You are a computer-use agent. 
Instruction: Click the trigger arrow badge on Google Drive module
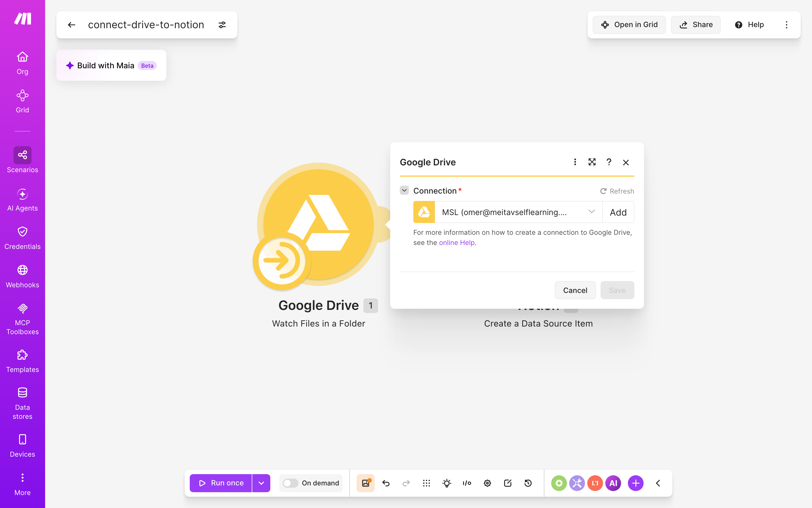click(x=282, y=260)
